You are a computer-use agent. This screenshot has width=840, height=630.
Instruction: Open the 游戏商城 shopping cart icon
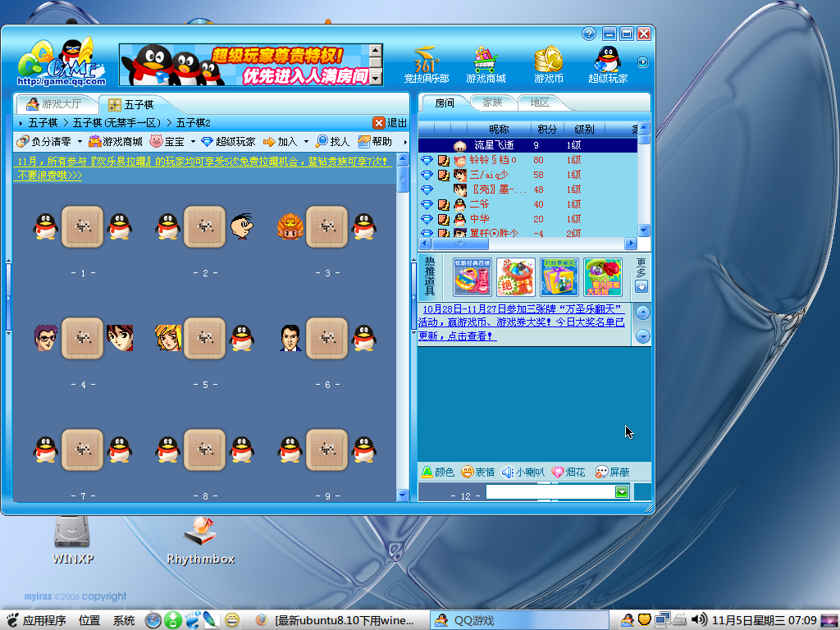tap(486, 65)
